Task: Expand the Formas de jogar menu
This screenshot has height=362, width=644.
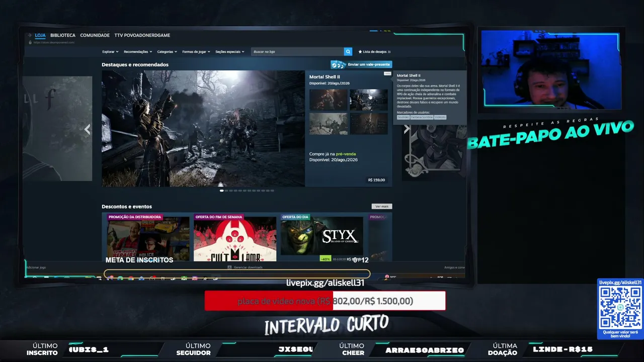Action: click(196, 52)
